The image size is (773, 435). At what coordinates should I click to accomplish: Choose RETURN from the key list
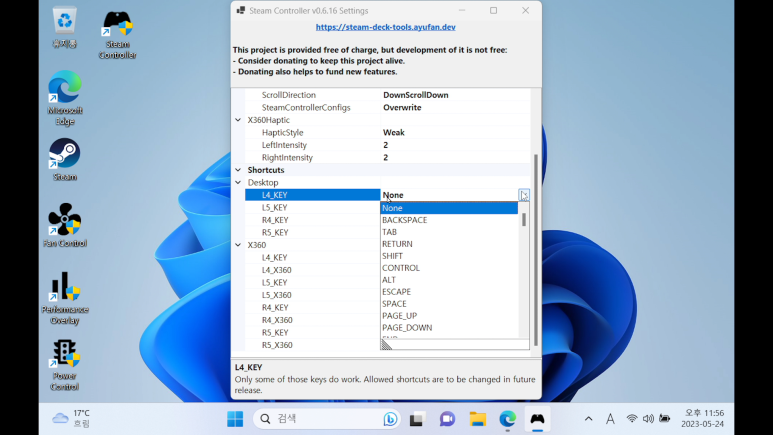pos(449,244)
